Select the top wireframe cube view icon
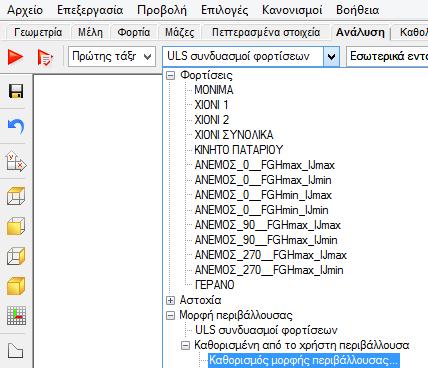This screenshot has width=428, height=368. pos(16,196)
